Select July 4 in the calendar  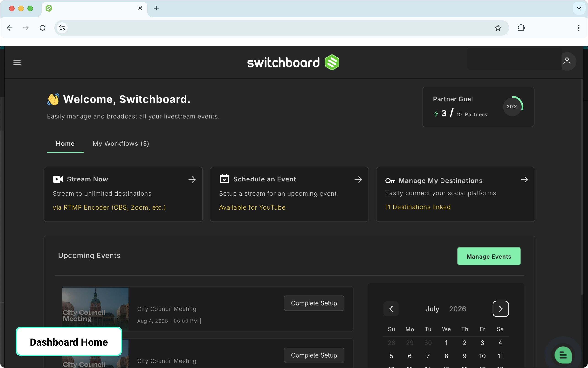[x=500, y=343]
